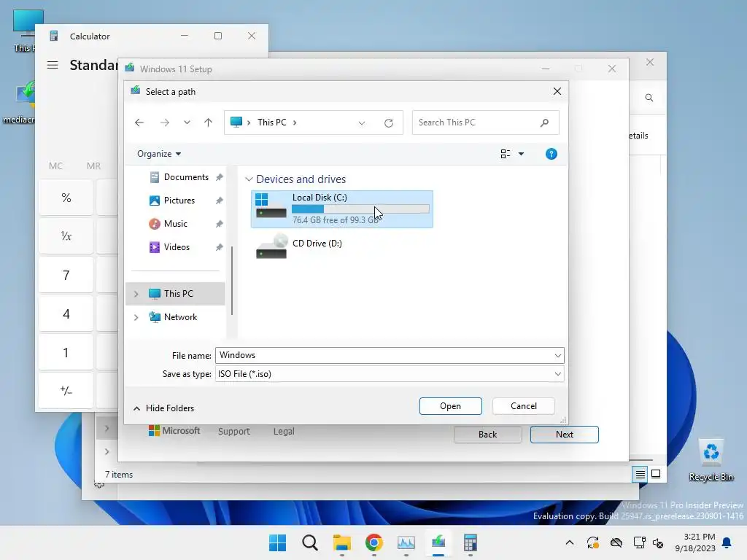
Task: Collapse the Devices and drives group
Action: [x=249, y=179]
